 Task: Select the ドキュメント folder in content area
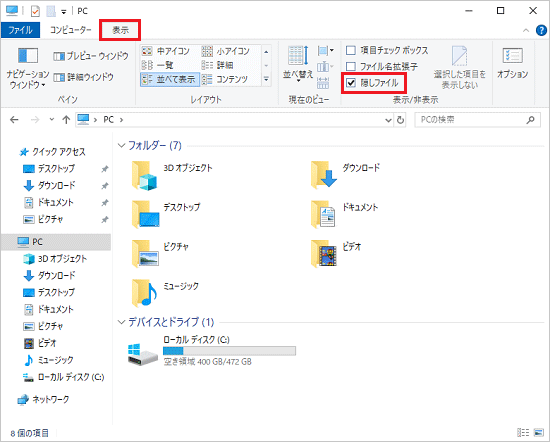pos(344,215)
